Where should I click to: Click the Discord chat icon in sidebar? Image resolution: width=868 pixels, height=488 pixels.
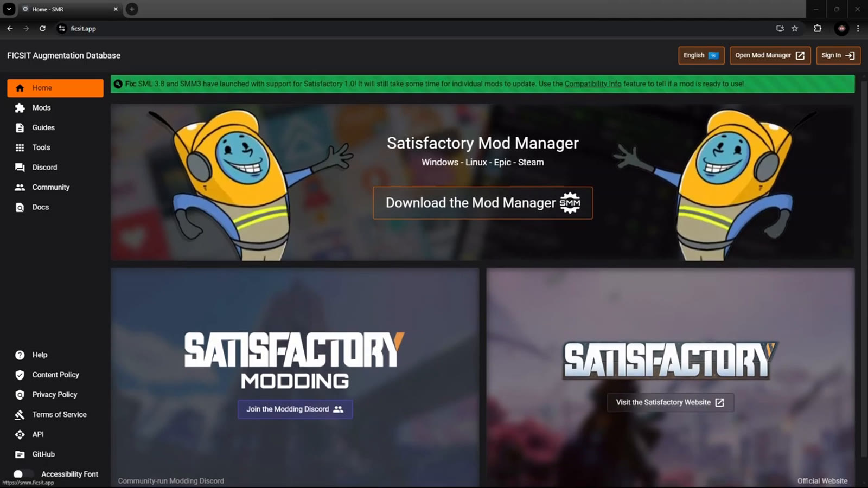click(x=20, y=168)
